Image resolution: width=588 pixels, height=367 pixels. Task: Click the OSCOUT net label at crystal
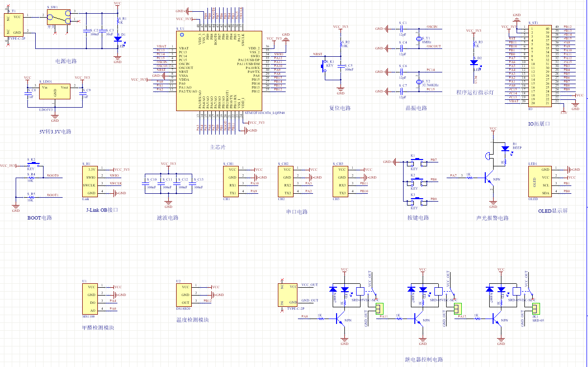433,46
